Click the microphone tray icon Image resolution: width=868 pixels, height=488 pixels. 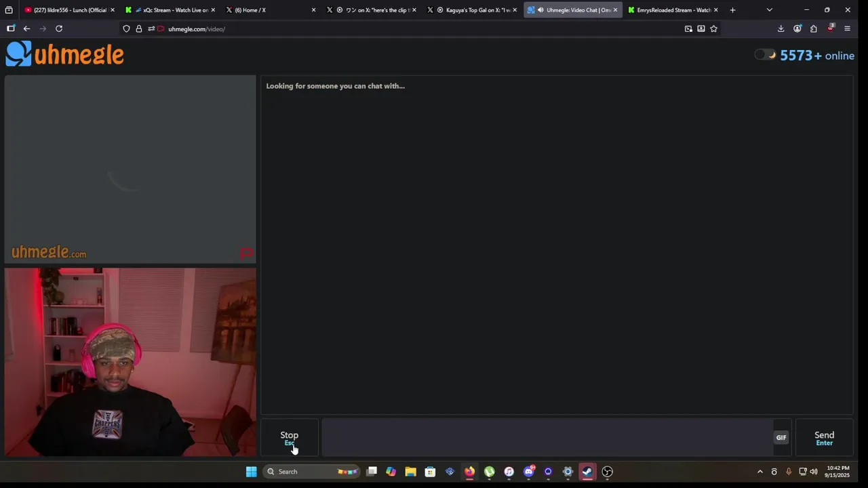click(x=788, y=472)
